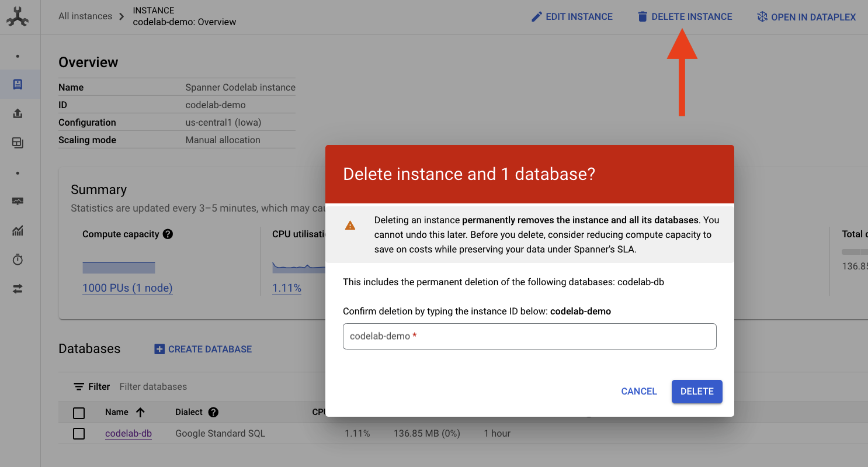Click the Spanner logo icon
The image size is (868, 467).
(x=18, y=17)
